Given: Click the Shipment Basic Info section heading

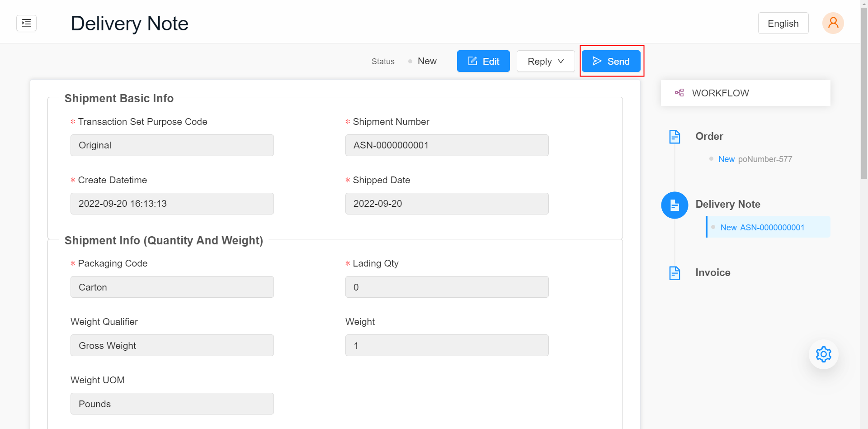Looking at the screenshot, I should click(119, 98).
